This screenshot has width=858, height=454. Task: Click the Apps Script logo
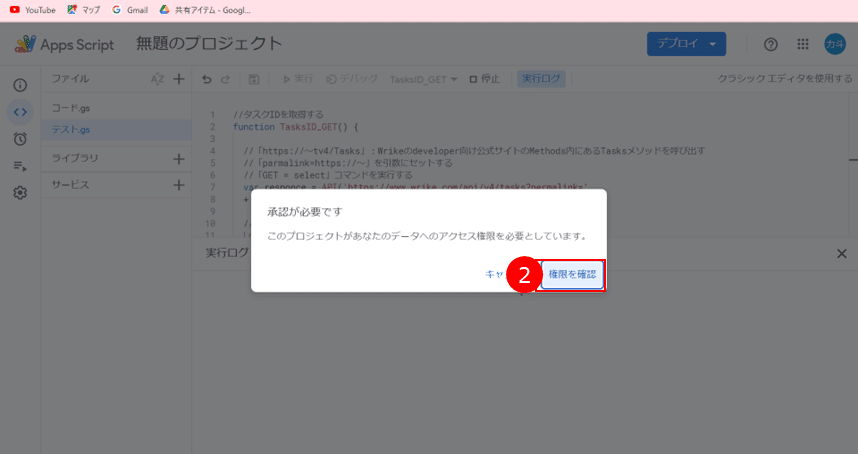65,45
